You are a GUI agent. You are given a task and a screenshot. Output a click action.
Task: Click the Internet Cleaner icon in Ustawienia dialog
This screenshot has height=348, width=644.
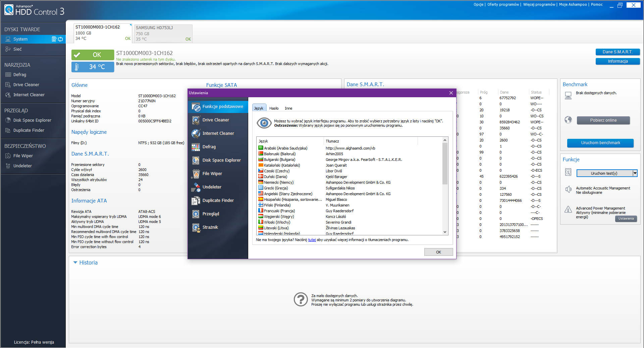196,133
